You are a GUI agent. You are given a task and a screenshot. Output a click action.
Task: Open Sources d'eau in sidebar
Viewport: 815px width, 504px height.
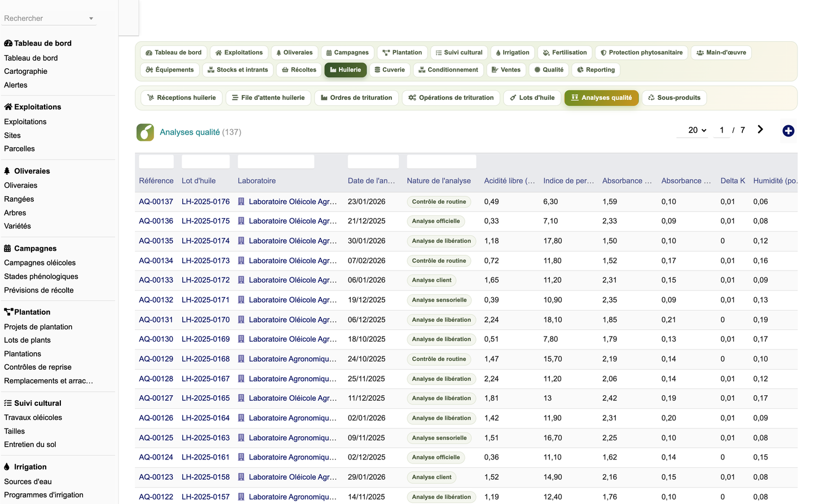[x=28, y=481]
